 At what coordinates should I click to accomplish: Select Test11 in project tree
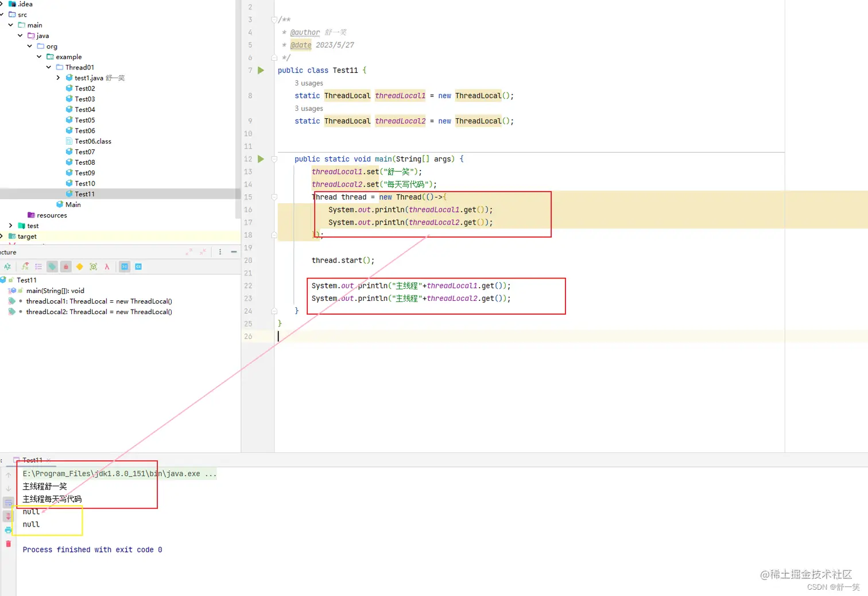pos(84,194)
